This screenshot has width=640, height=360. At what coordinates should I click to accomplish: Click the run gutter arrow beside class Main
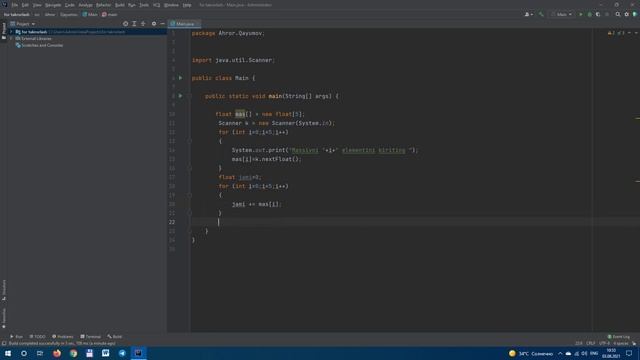coord(180,78)
